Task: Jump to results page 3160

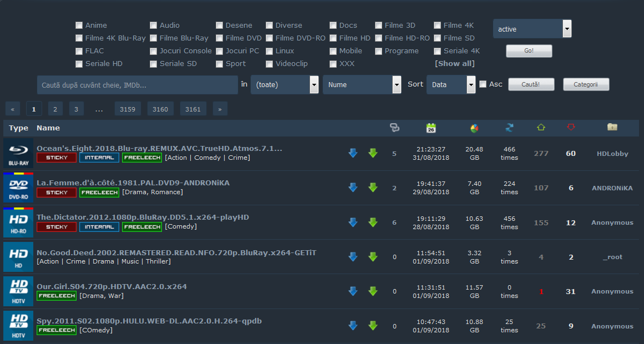Action: pyautogui.click(x=160, y=109)
